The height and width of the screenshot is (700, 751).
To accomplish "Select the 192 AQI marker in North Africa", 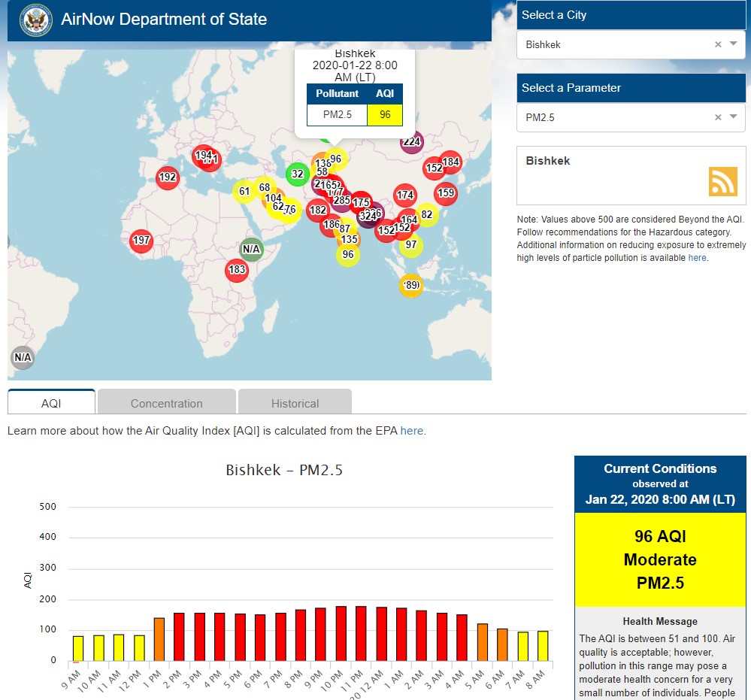I will (168, 177).
